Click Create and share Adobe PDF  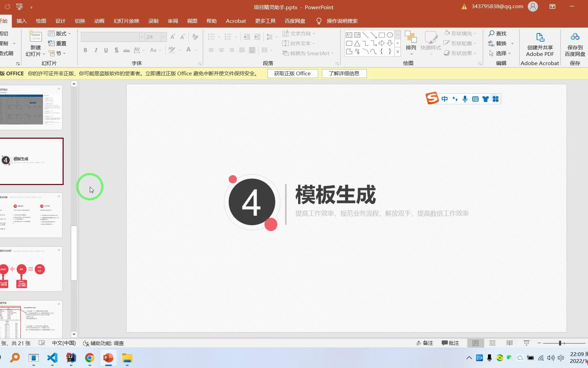[540, 44]
